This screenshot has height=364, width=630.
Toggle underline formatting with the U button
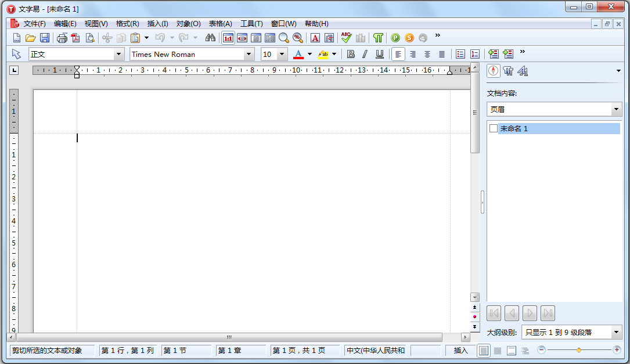379,54
